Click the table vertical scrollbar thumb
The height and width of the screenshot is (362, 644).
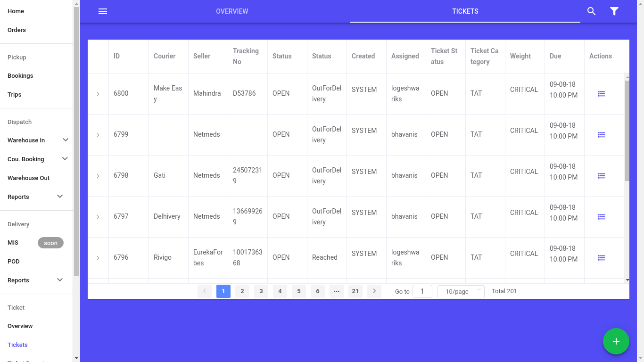pyautogui.click(x=627, y=131)
